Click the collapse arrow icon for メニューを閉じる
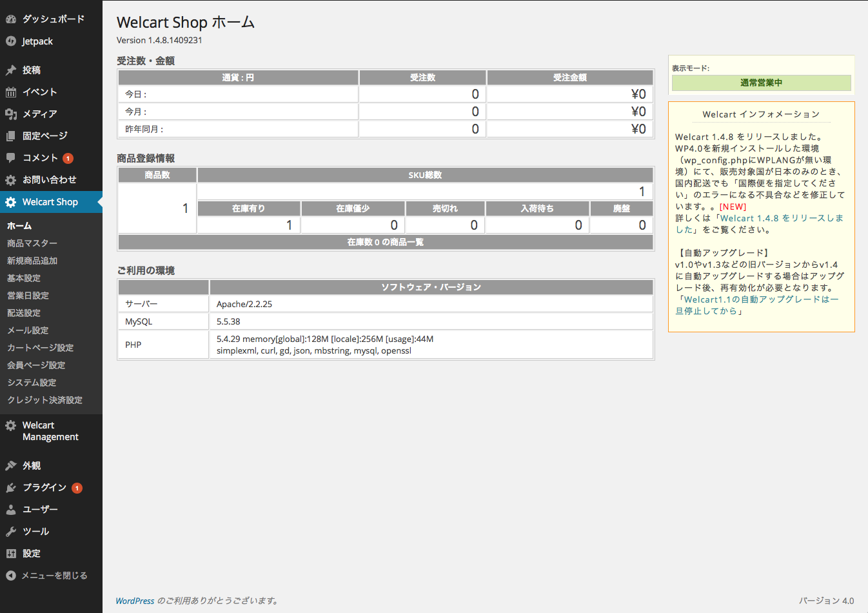Viewport: 868px width, 613px height. pyautogui.click(x=11, y=576)
